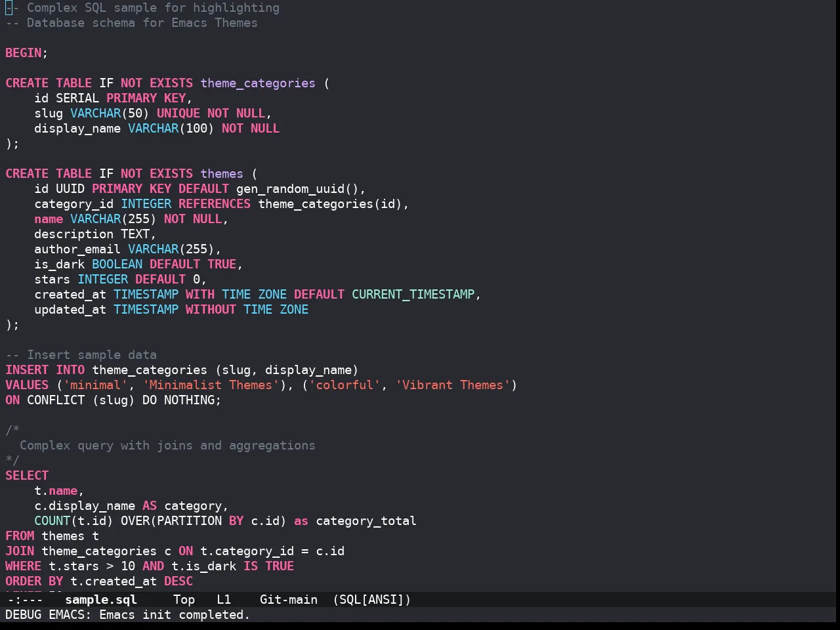Click the string 'Vibrant Themes'
840x630 pixels.
click(453, 385)
